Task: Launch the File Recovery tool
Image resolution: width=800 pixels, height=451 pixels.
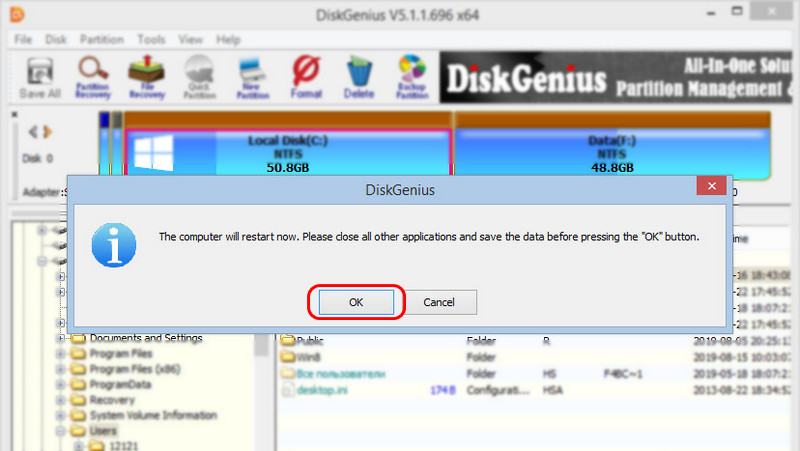Action: [x=146, y=78]
